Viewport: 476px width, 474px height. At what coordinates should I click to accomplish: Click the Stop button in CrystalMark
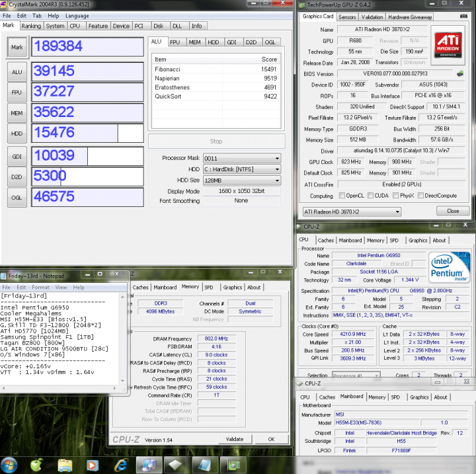click(216, 141)
